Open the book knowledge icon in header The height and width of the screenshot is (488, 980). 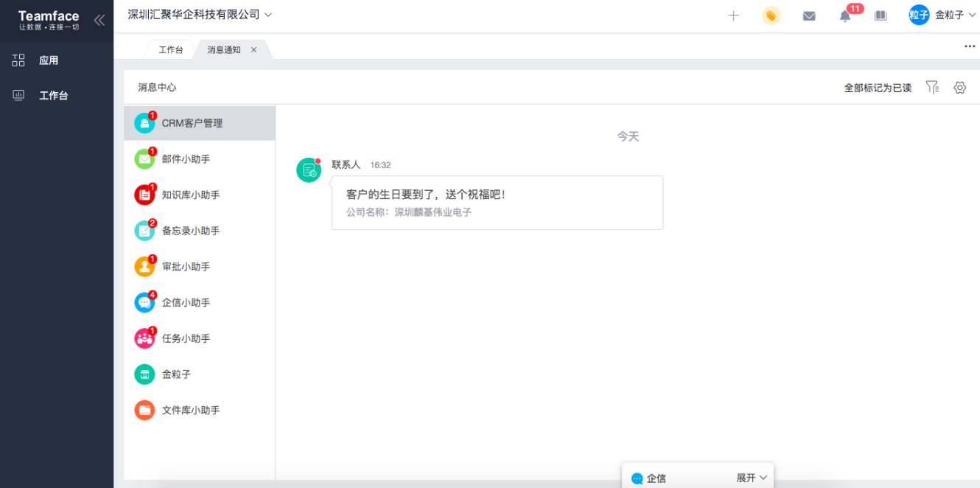[x=881, y=15]
